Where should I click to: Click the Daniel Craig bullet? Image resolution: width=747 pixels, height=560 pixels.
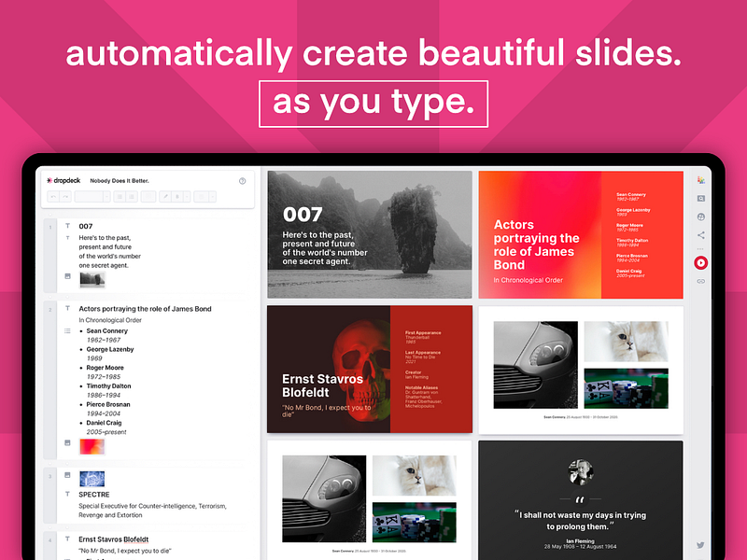pyautogui.click(x=104, y=423)
